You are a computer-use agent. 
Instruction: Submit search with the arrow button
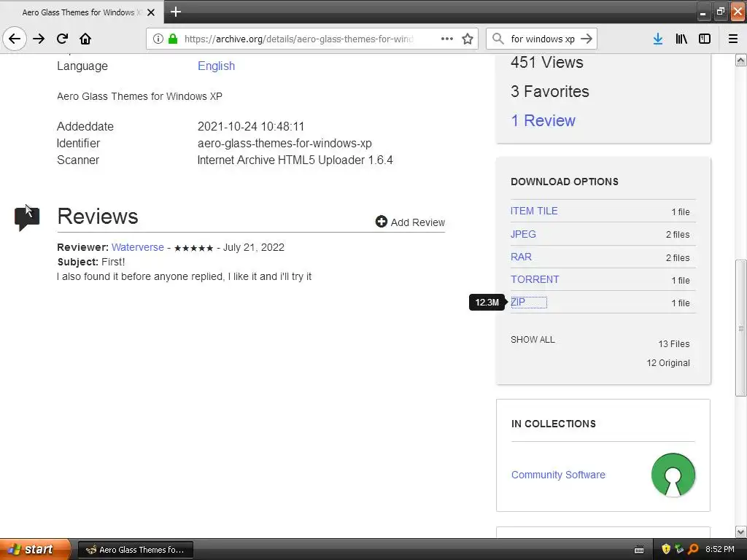(x=587, y=39)
